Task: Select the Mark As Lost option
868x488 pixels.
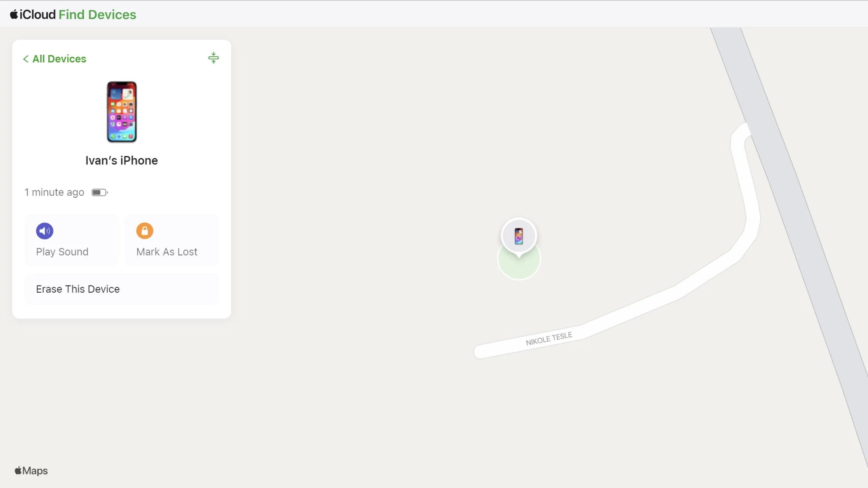Action: point(172,240)
